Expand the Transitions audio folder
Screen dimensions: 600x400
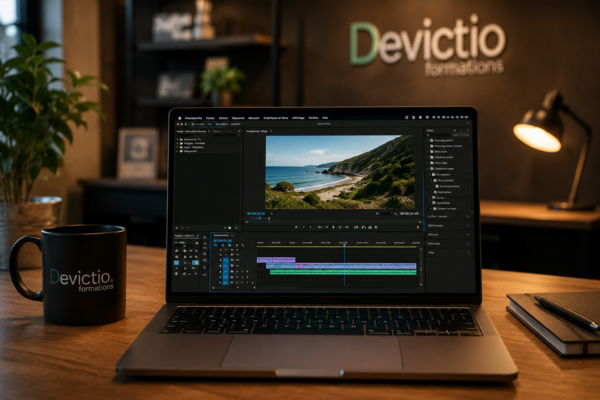point(427,157)
